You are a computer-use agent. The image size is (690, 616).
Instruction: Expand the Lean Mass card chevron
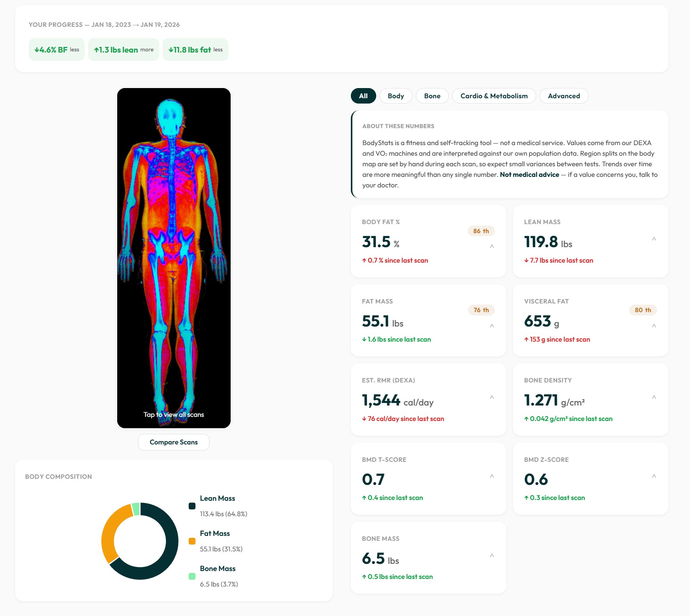(x=654, y=239)
